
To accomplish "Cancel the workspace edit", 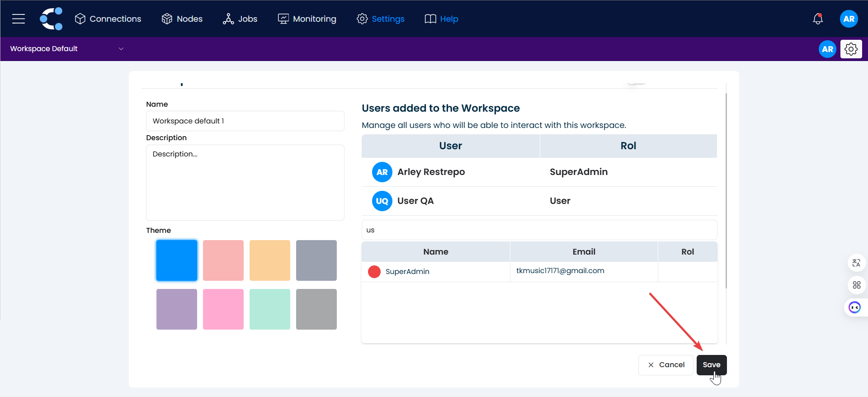I will pos(665,364).
